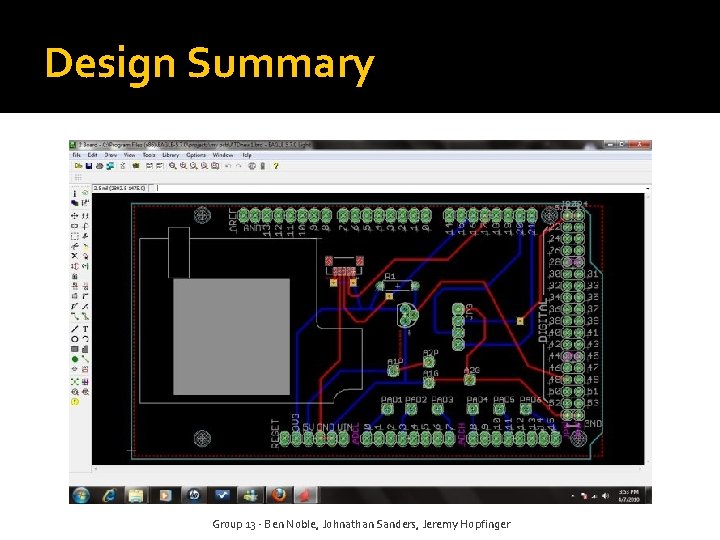Open the Tools menu

click(149, 155)
